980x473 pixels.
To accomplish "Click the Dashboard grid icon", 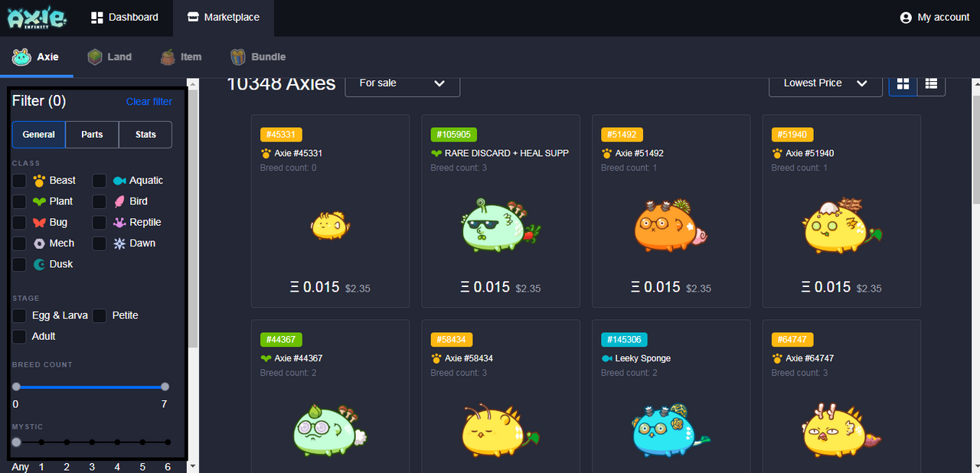I will (96, 17).
